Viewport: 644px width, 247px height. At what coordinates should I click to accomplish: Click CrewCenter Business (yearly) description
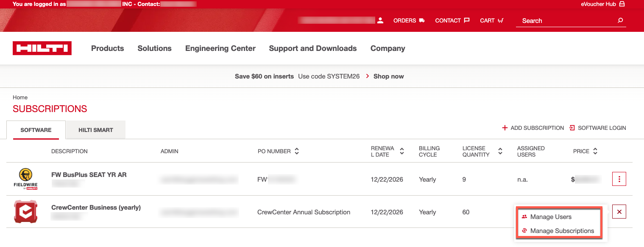point(96,208)
